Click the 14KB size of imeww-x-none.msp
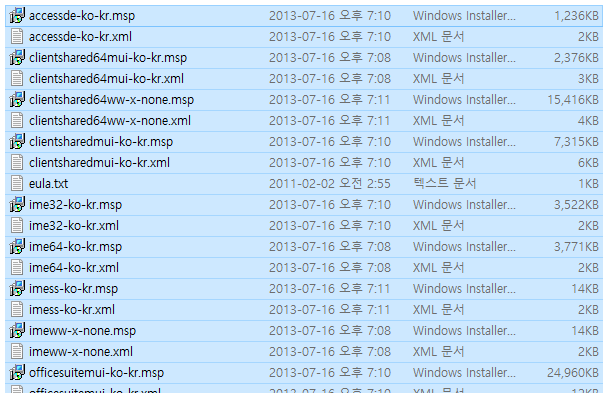The image size is (610, 401). pos(585,331)
